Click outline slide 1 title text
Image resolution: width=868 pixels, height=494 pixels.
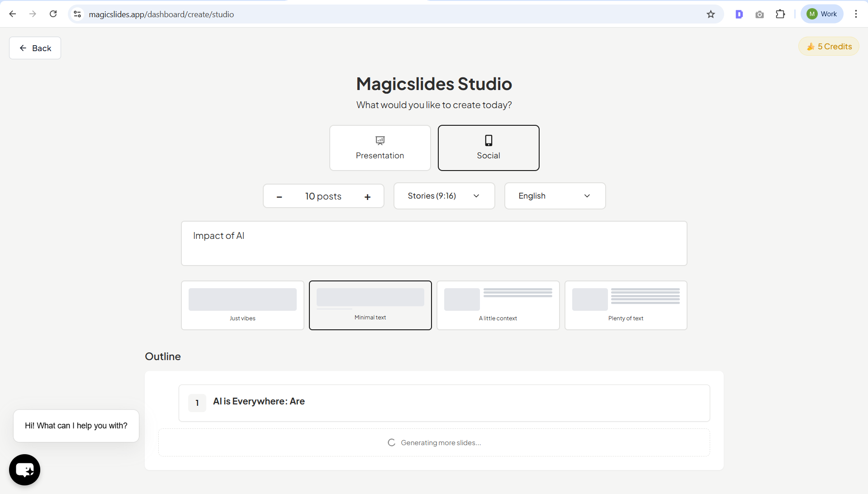click(259, 401)
